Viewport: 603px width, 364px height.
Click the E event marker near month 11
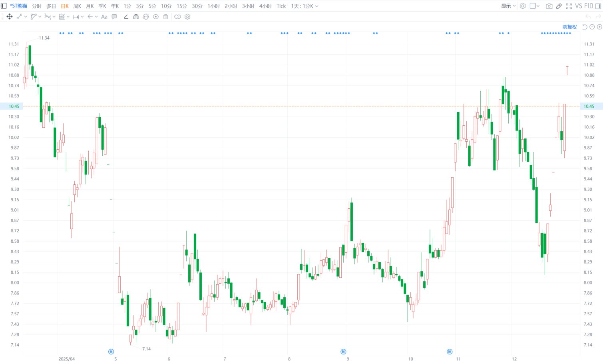click(450, 352)
